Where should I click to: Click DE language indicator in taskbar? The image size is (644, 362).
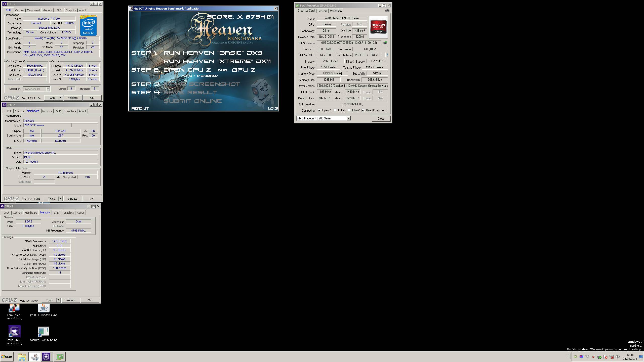(x=567, y=356)
